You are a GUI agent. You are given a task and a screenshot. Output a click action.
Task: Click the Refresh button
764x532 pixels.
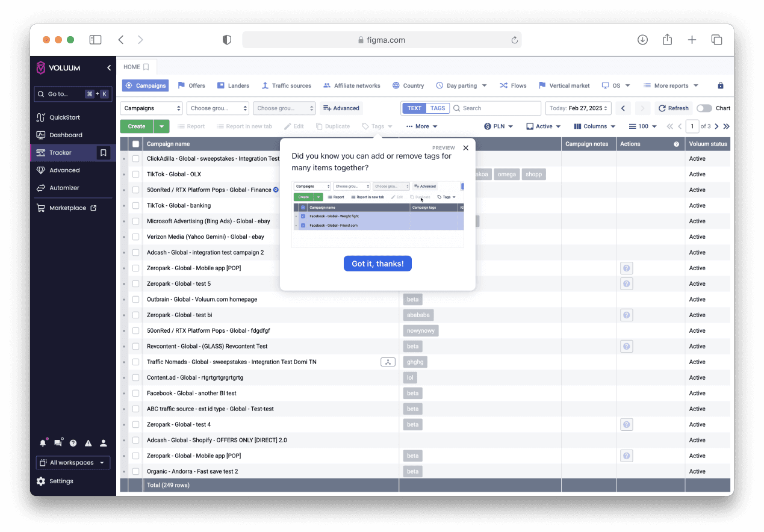click(674, 108)
